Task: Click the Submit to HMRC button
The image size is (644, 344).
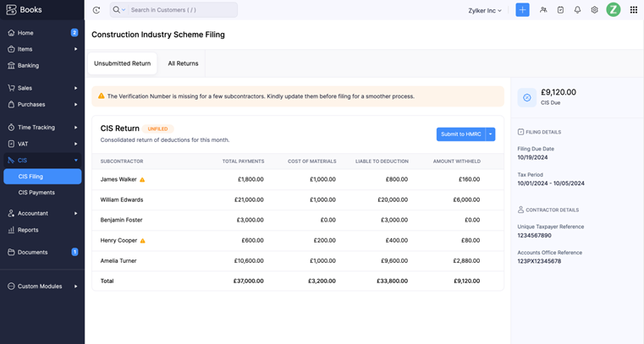Action: tap(461, 134)
